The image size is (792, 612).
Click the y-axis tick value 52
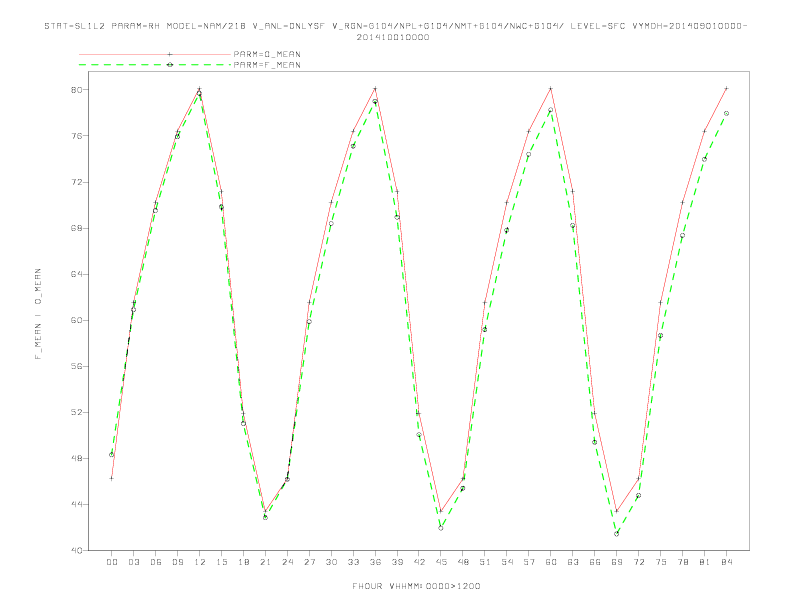click(79, 412)
